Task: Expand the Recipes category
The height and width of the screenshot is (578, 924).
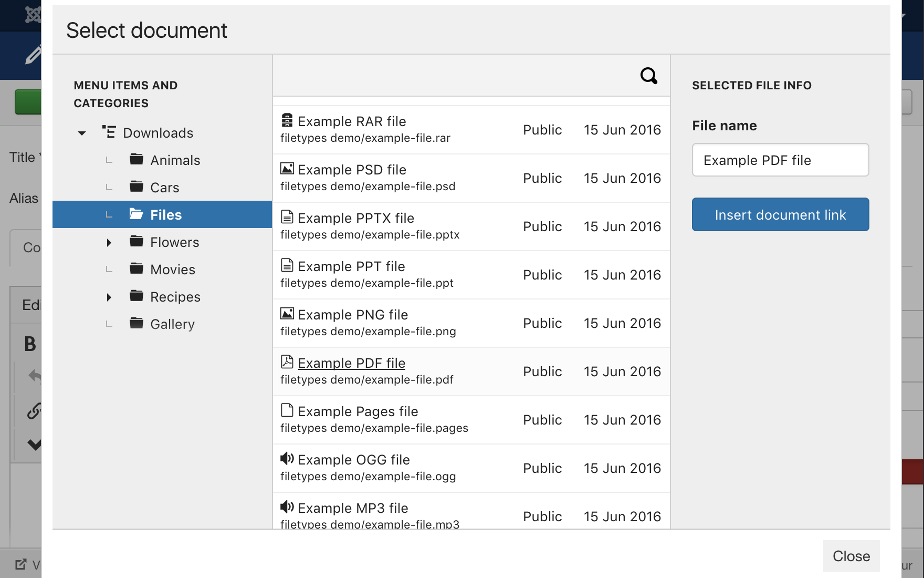Action: [109, 297]
